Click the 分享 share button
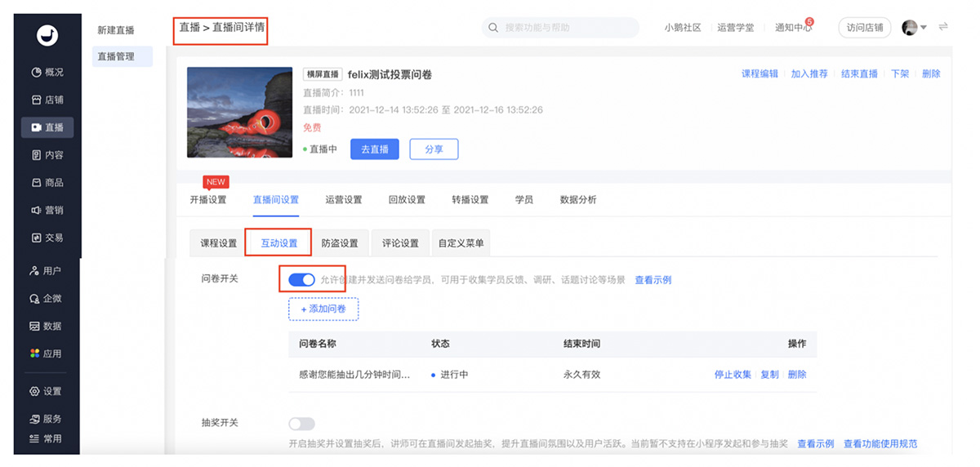Viewport: 980px width, 467px height. point(434,149)
